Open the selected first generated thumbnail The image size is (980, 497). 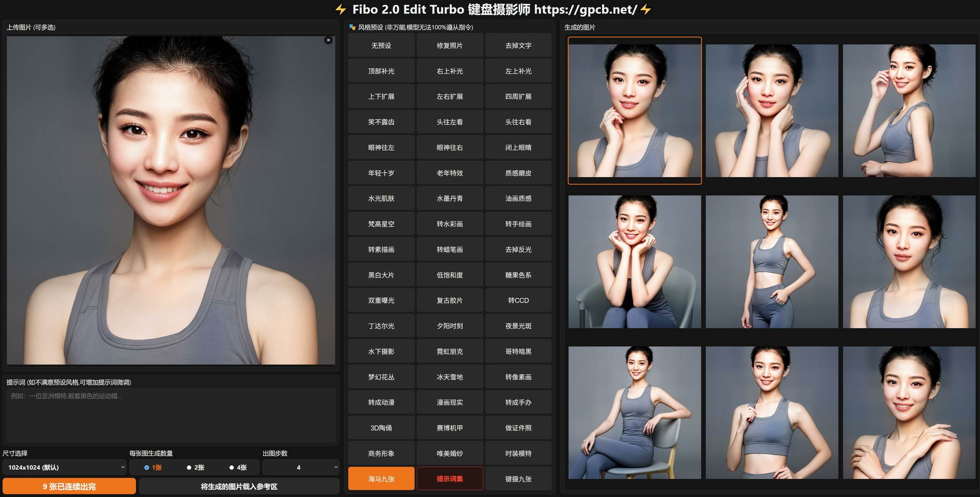pyautogui.click(x=634, y=111)
